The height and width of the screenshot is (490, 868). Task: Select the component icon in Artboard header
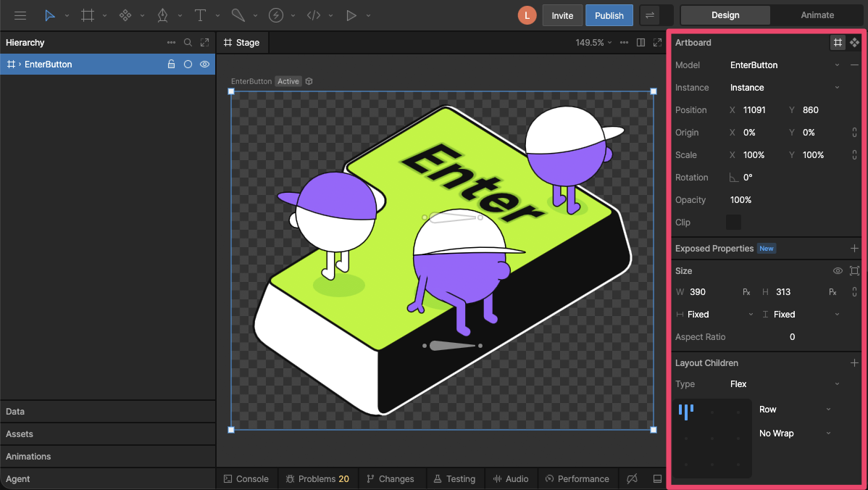854,43
